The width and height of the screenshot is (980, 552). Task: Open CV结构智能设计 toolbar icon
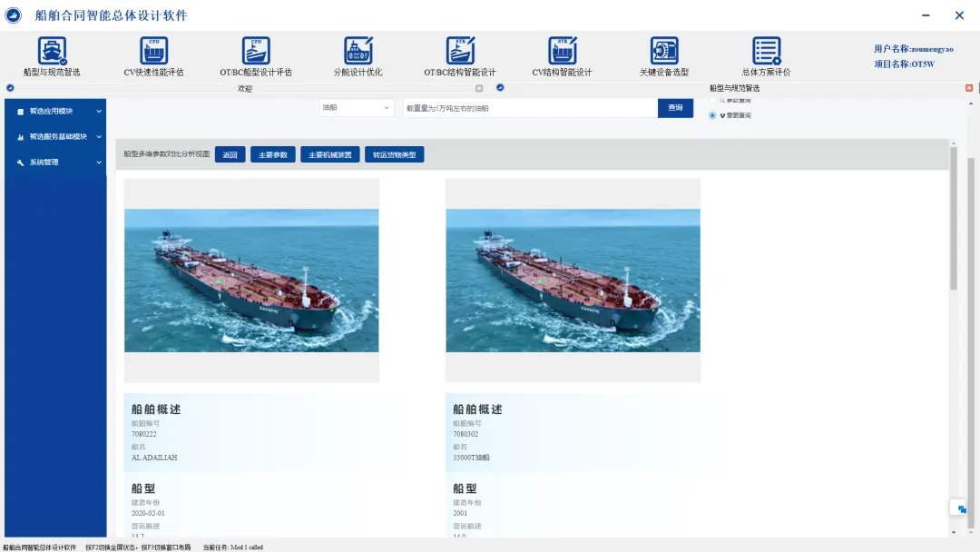(x=563, y=51)
